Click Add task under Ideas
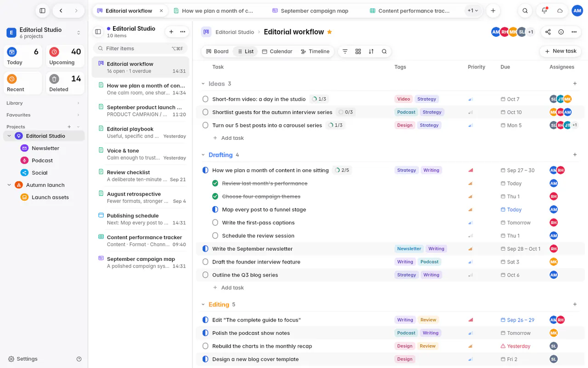Image resolution: width=588 pixels, height=368 pixels. click(228, 138)
